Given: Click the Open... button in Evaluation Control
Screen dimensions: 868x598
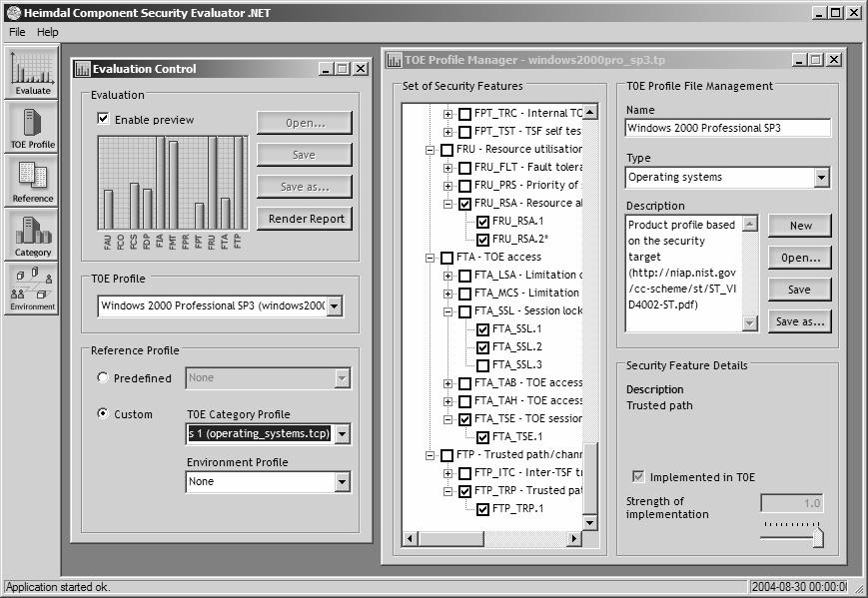Looking at the screenshot, I should point(305,123).
